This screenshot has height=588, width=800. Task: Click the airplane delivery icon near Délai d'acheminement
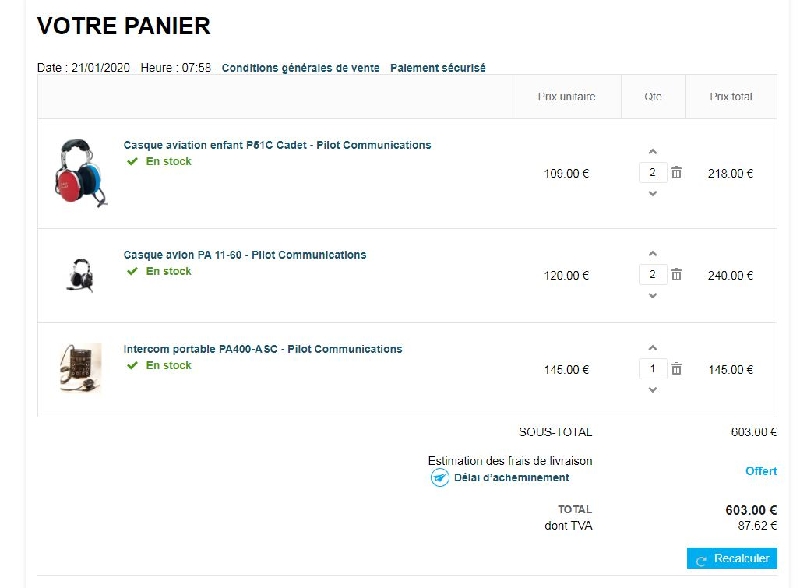tap(439, 478)
